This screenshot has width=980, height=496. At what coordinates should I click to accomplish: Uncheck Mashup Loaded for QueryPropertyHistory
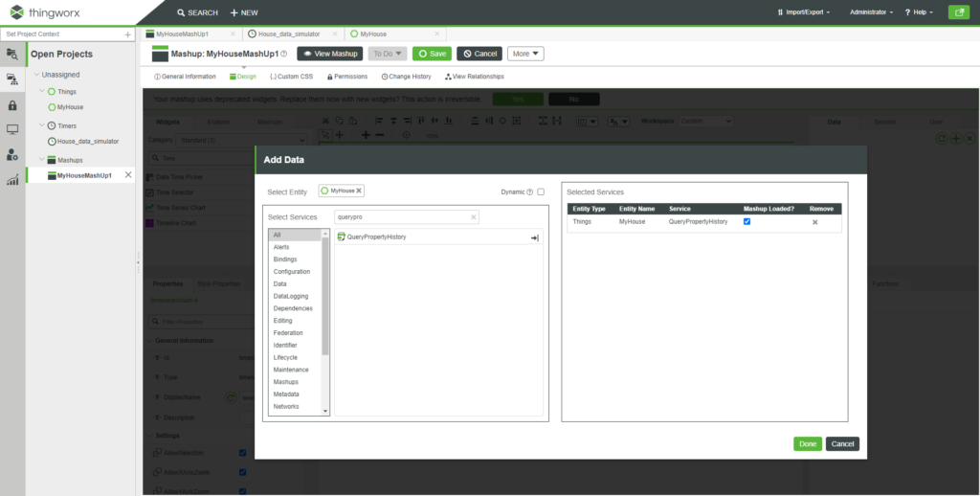[x=746, y=221]
